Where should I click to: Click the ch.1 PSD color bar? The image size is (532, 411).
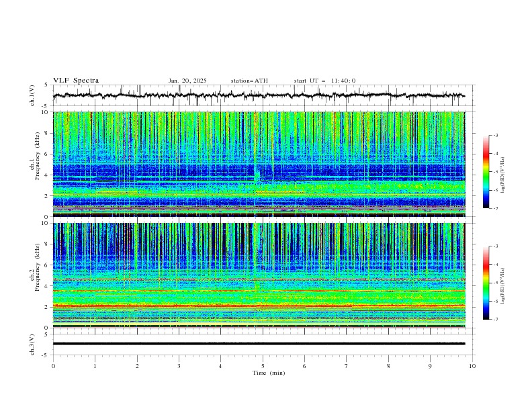click(486, 172)
